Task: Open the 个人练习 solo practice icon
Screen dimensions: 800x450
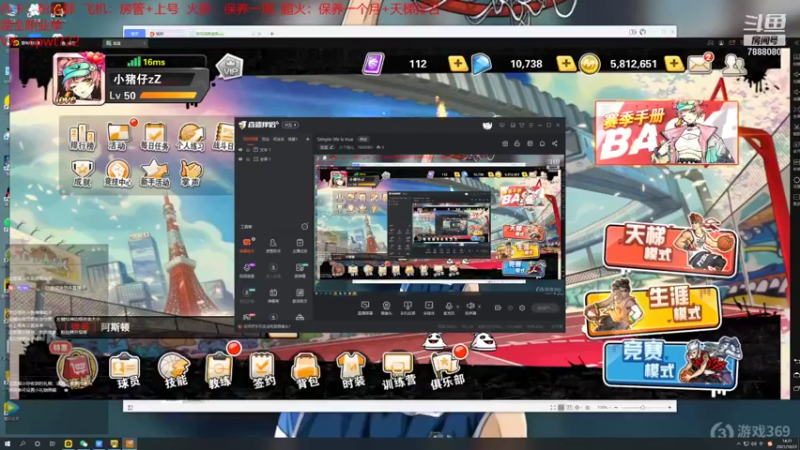Action: click(x=190, y=137)
